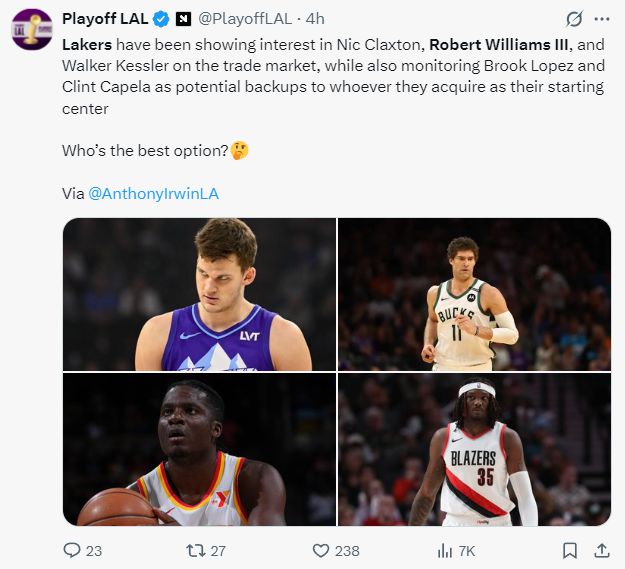The image size is (625, 569).
Task: Click the Grok explain-post icon
Action: pyautogui.click(x=574, y=19)
